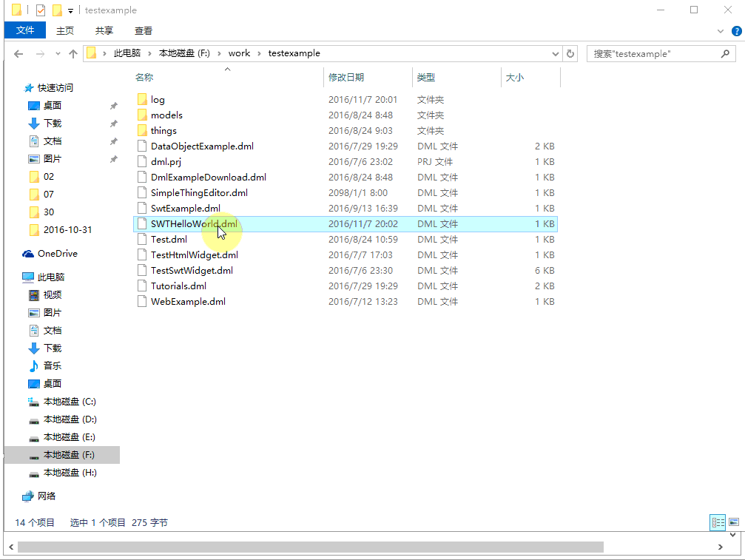Image resolution: width=745 pixels, height=560 pixels.
Task: Open OneDrive in the navigation pane
Action: (57, 254)
